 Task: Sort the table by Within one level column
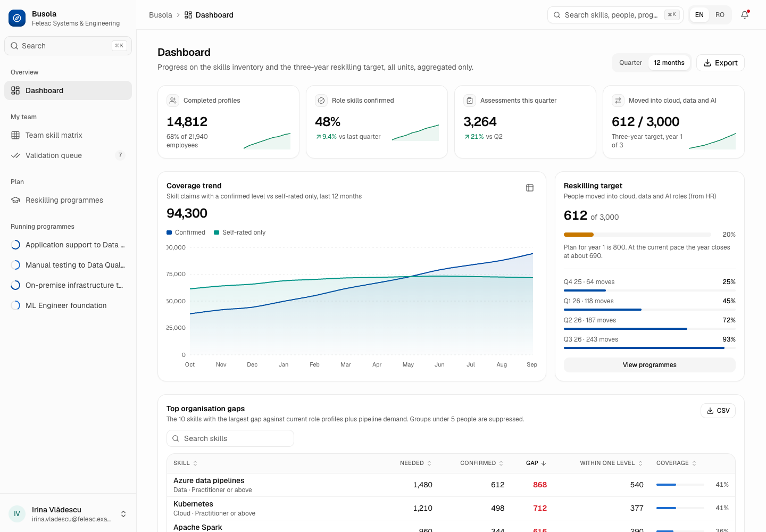pos(611,463)
